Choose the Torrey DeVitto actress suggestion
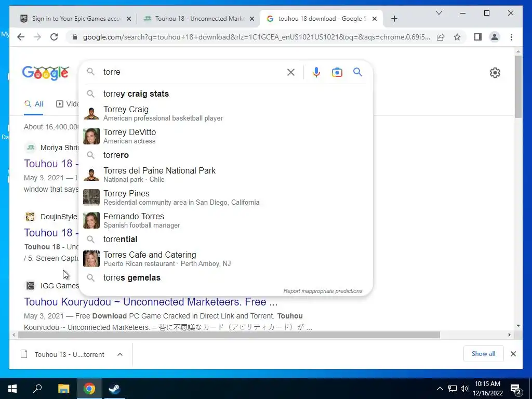The width and height of the screenshot is (532, 399). (x=225, y=136)
